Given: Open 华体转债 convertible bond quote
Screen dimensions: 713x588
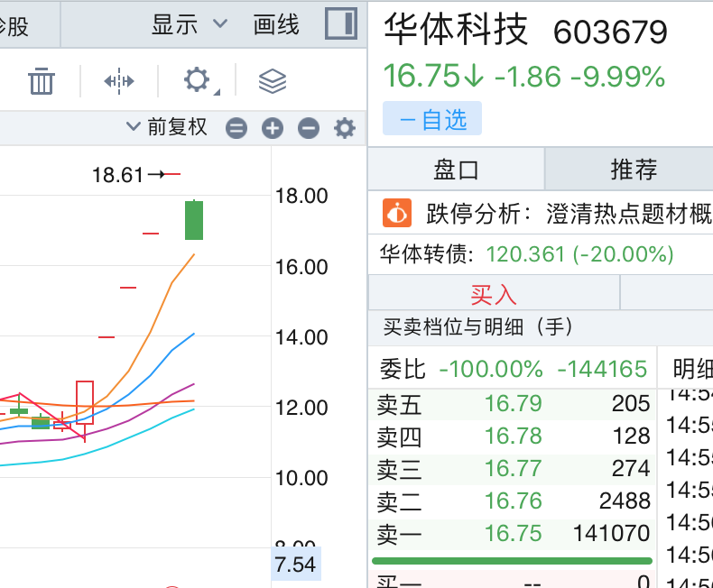Looking at the screenshot, I should [x=526, y=253].
